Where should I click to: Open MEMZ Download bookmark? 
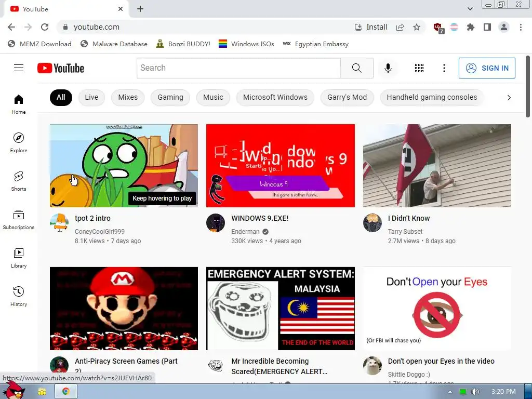coord(39,44)
